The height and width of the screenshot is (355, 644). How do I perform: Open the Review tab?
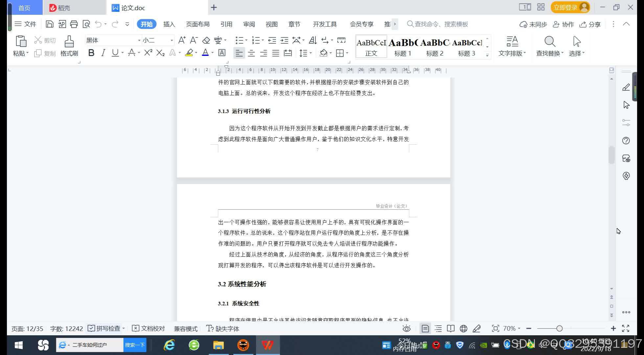pos(249,24)
